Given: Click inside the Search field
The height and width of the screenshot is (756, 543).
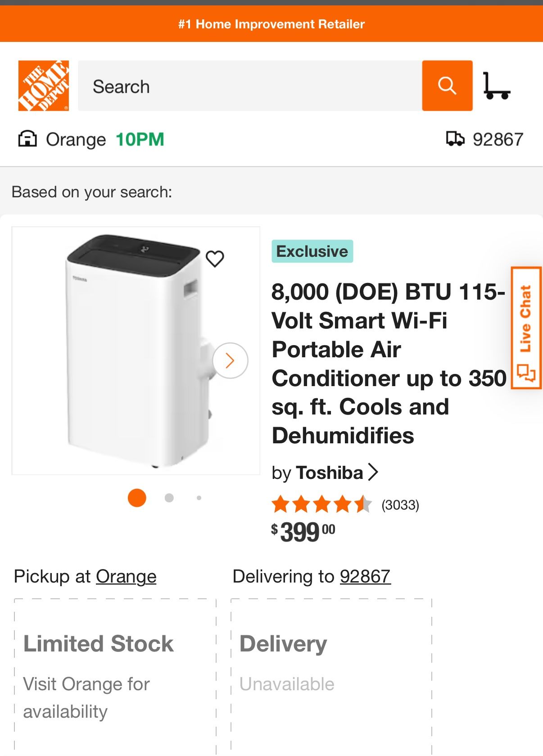Looking at the screenshot, I should point(250,86).
